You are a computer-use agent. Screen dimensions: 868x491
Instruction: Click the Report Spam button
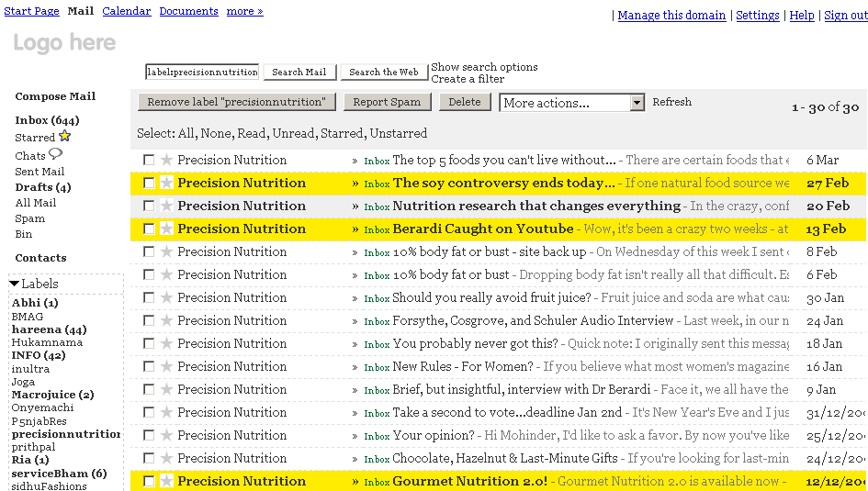pos(387,102)
